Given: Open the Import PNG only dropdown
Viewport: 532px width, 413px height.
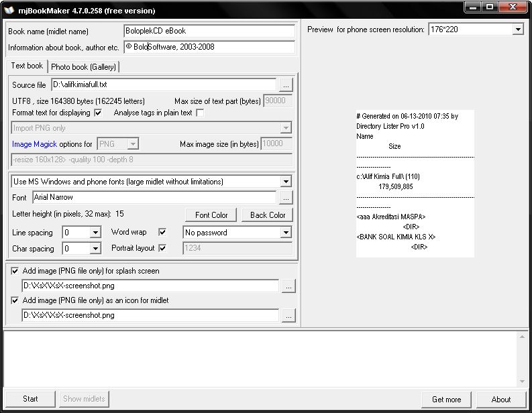Looking at the screenshot, I should [286, 128].
